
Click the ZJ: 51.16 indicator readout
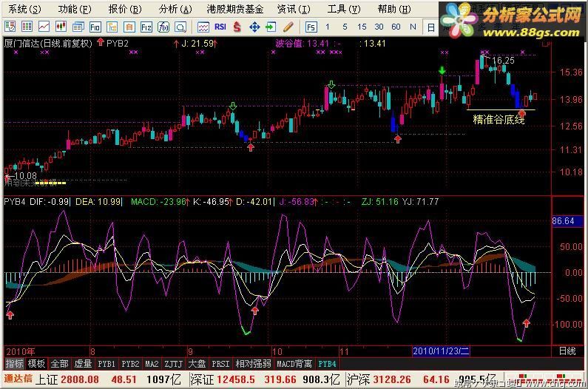point(379,202)
